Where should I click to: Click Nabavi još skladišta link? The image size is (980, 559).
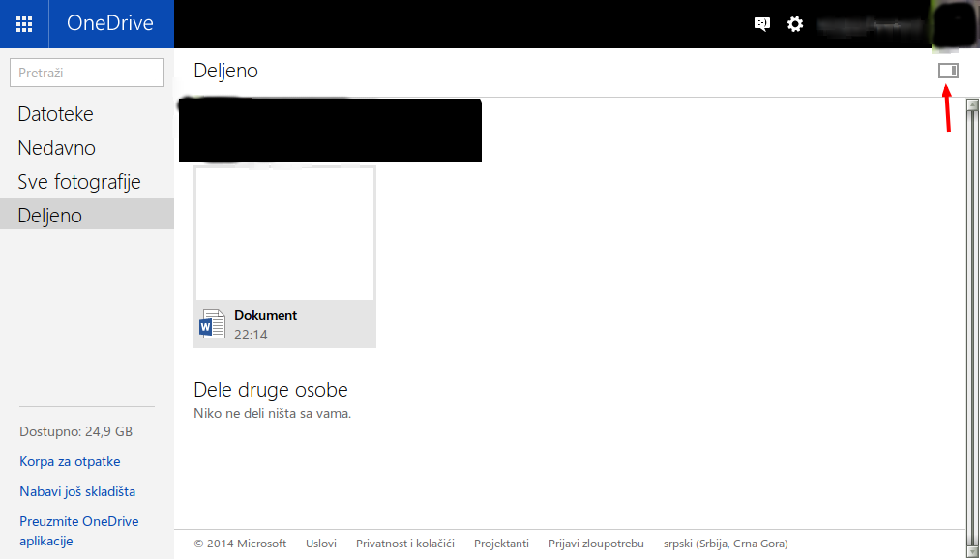click(77, 491)
